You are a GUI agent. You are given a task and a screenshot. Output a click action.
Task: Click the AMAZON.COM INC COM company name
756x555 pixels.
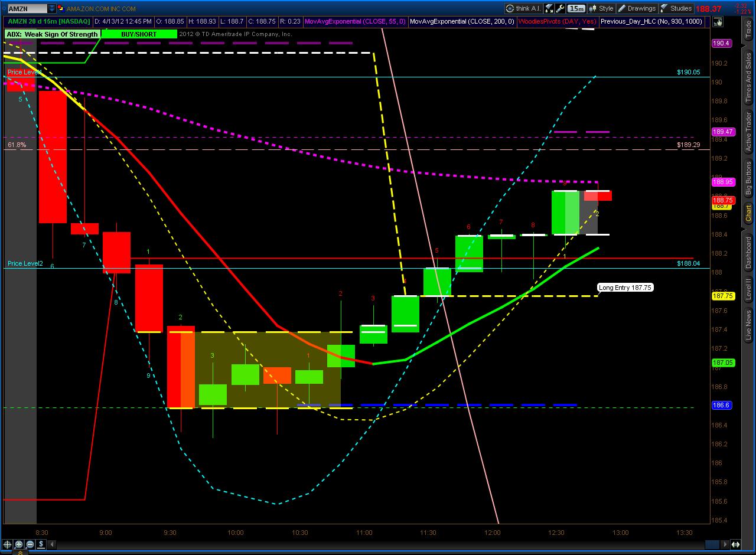coord(101,9)
